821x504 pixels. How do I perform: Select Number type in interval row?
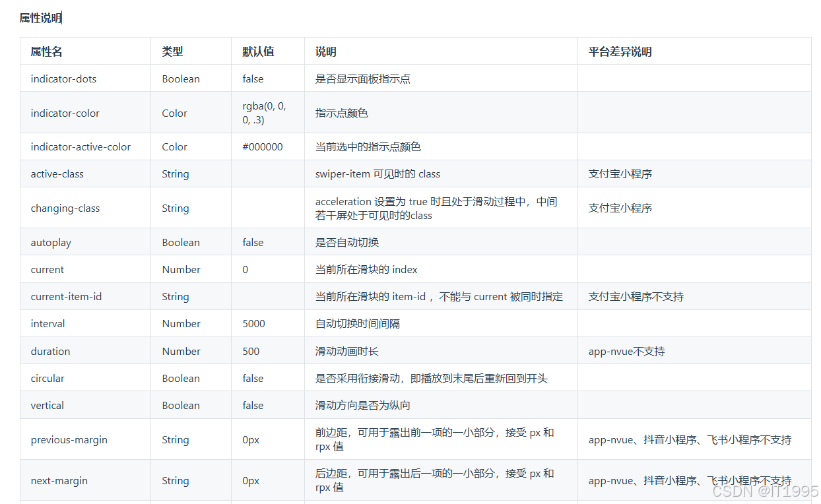coord(181,323)
